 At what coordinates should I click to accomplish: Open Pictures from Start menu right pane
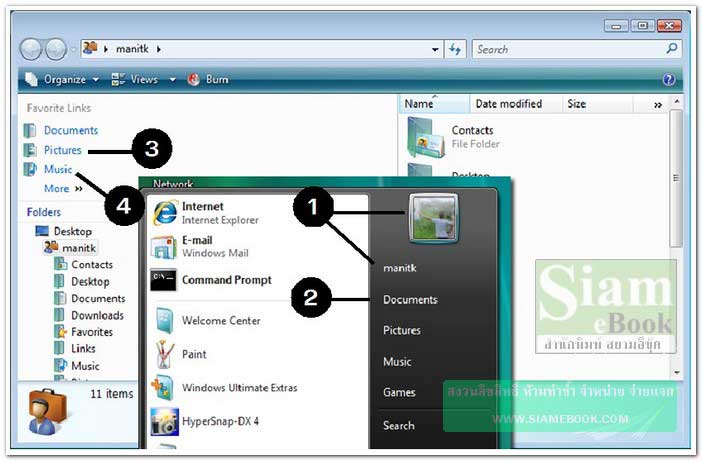[402, 330]
